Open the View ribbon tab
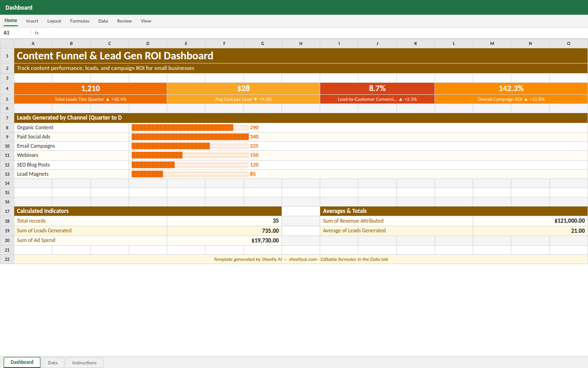The height and width of the screenshot is (368, 588). pos(146,21)
